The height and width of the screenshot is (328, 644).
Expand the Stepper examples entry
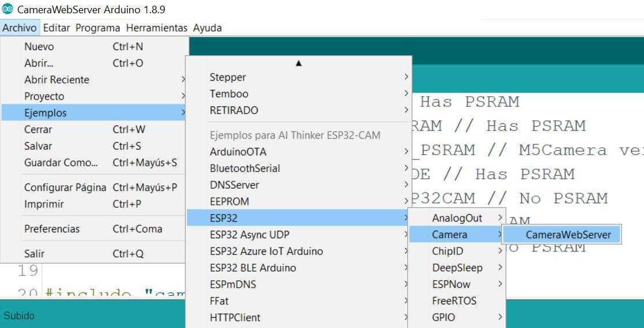[228, 77]
